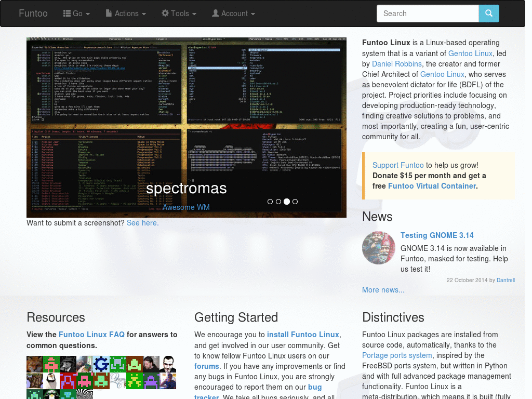Jump to the last slideshow indicator dot

[x=295, y=202]
